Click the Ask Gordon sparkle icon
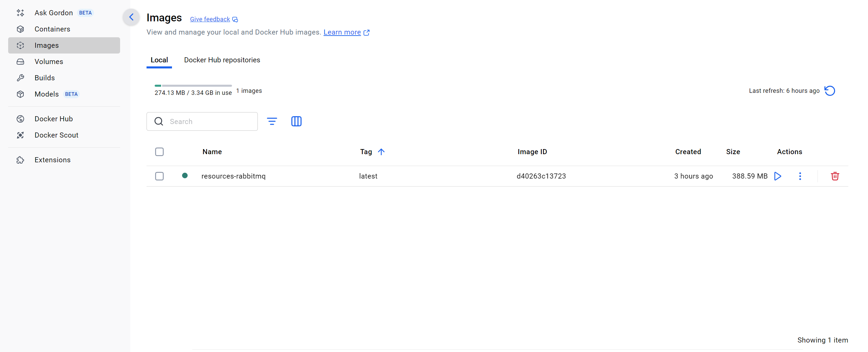Viewport: 868px width, 352px height. pyautogui.click(x=20, y=13)
